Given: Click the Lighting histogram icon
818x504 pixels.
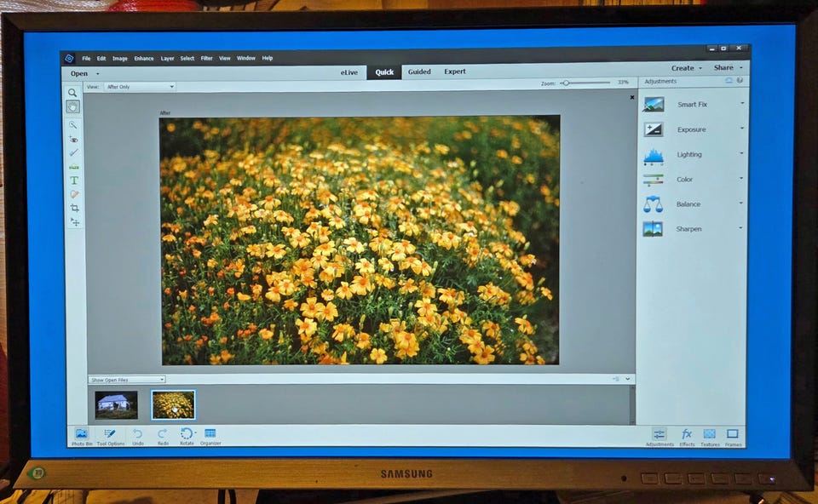Looking at the screenshot, I should [x=654, y=155].
